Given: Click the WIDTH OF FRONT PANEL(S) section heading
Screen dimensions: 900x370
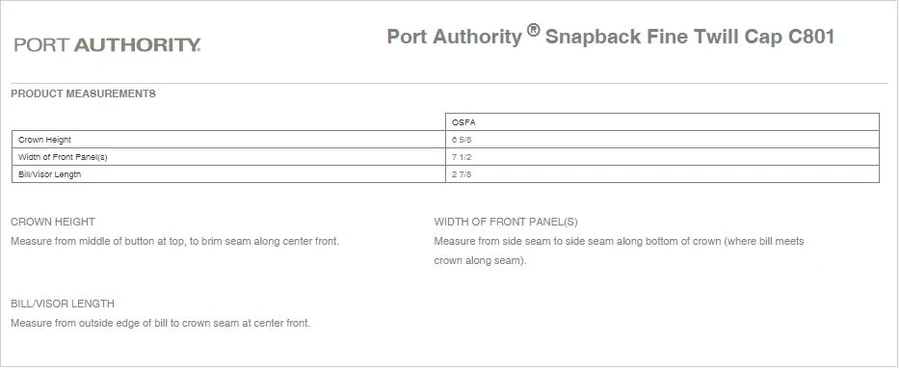Looking at the screenshot, I should point(506,221).
